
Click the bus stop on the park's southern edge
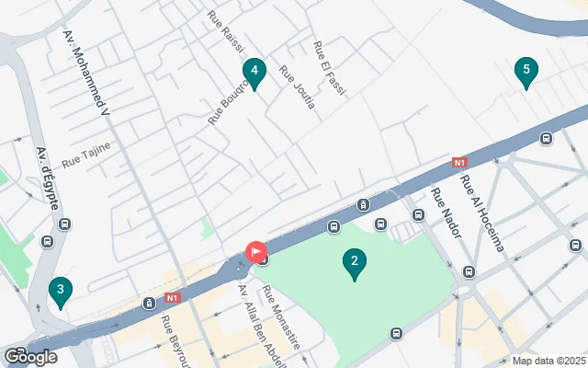396,333
